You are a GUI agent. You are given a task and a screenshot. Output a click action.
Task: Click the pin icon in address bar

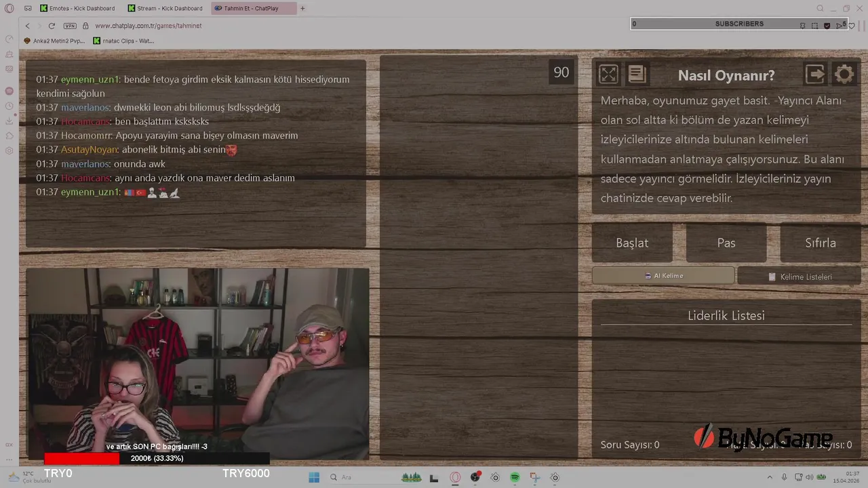803,26
